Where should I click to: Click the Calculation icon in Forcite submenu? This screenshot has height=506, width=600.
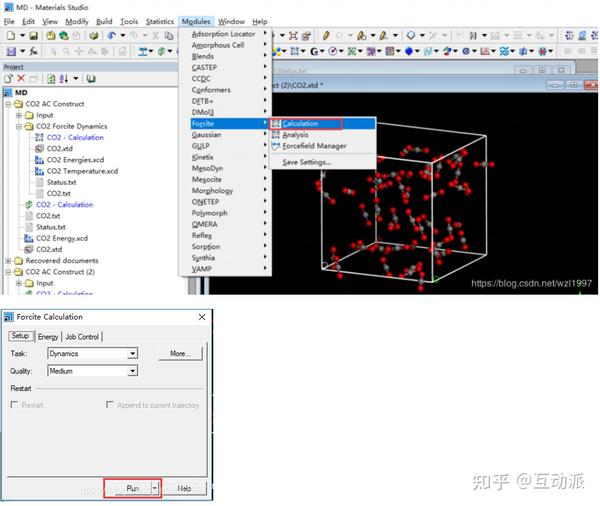276,124
